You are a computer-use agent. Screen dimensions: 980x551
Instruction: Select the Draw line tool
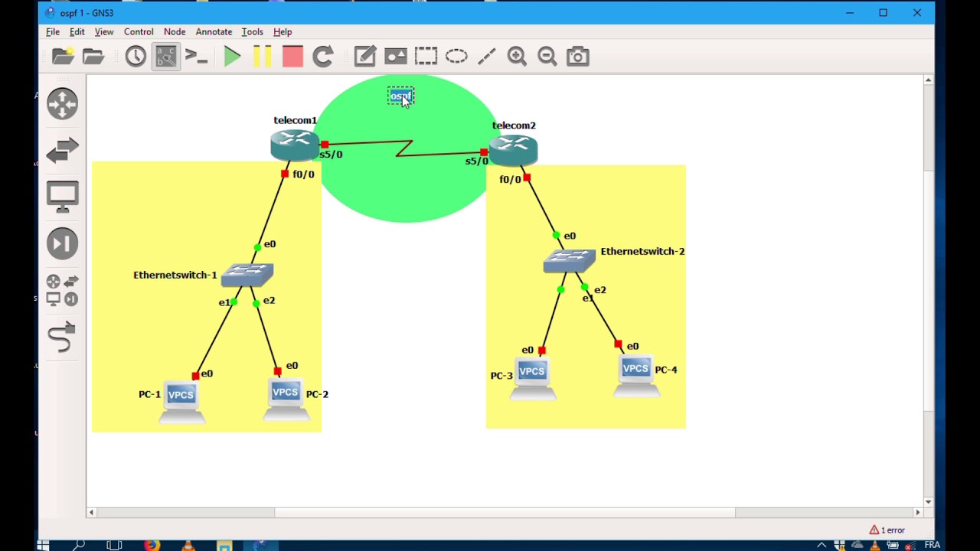click(x=487, y=56)
